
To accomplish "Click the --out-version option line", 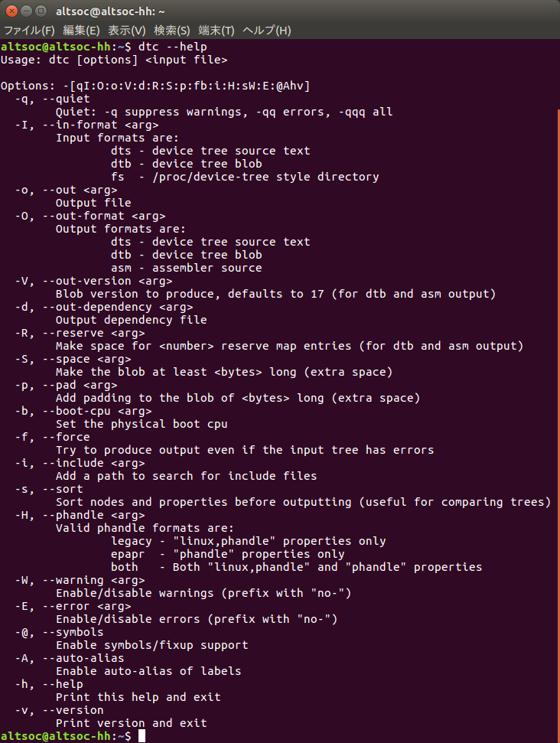I will point(93,281).
